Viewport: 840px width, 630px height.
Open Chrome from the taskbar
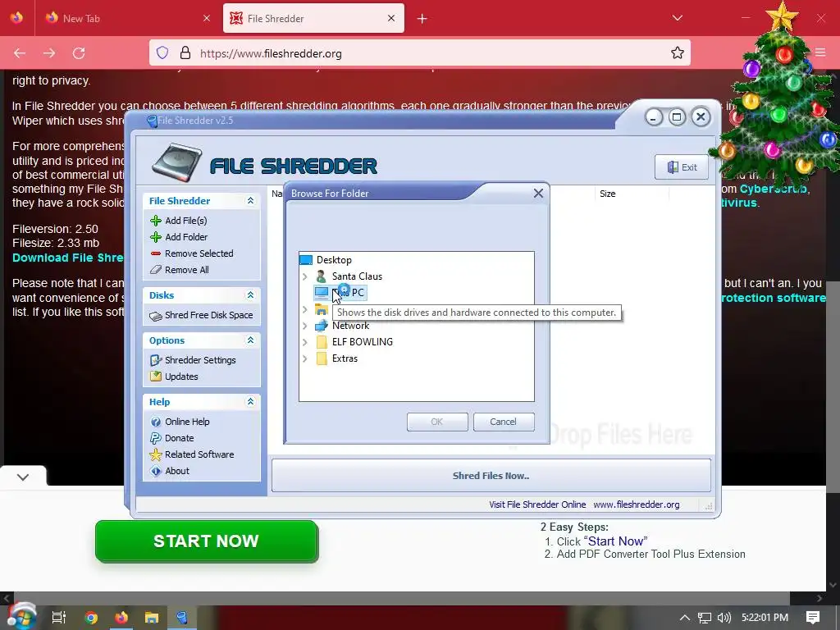point(90,618)
